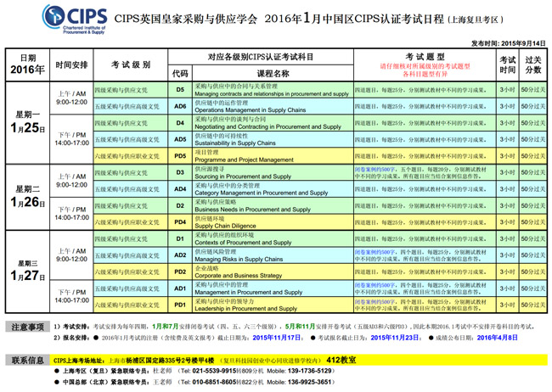Click the 时间安排 column header
552x392 pixels.
click(71, 64)
